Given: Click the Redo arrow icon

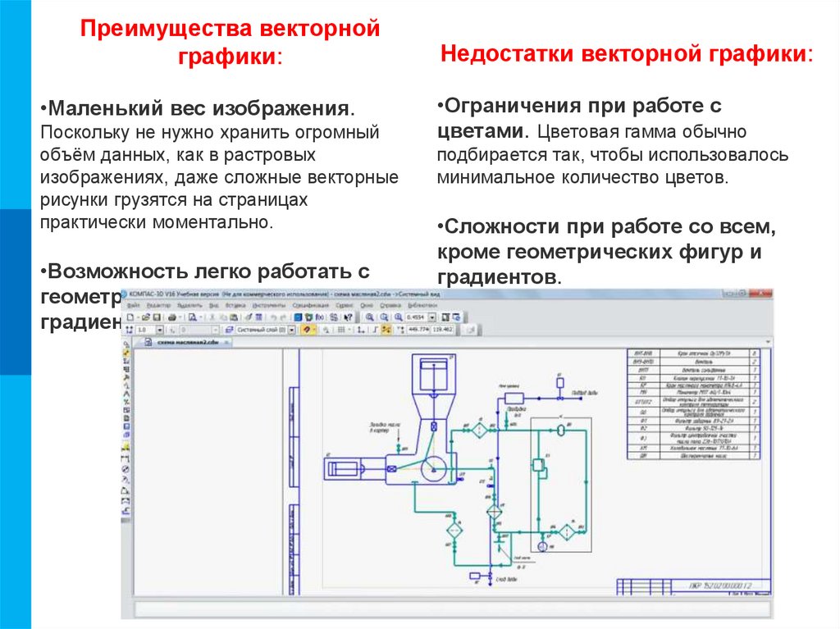Looking at the screenshot, I should click(283, 317).
